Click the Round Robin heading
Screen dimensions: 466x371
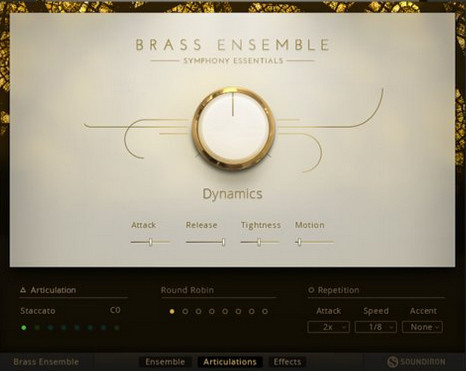[x=187, y=290]
